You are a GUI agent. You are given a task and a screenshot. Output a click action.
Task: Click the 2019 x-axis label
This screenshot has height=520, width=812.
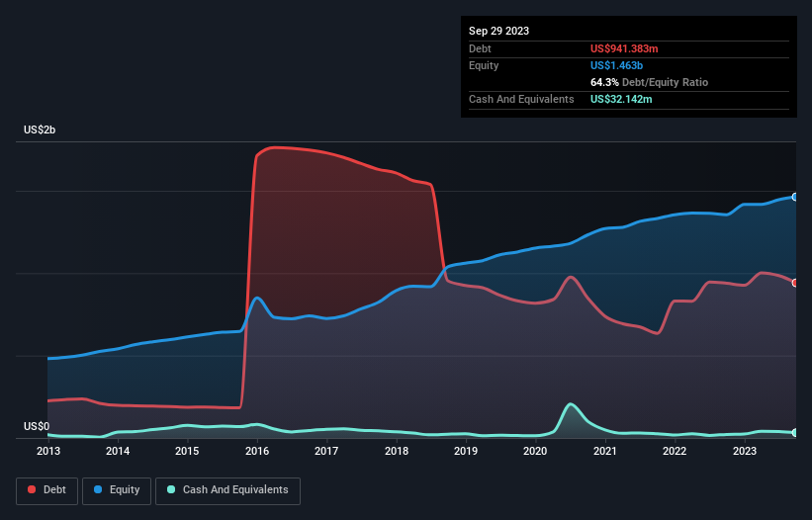[x=466, y=451]
